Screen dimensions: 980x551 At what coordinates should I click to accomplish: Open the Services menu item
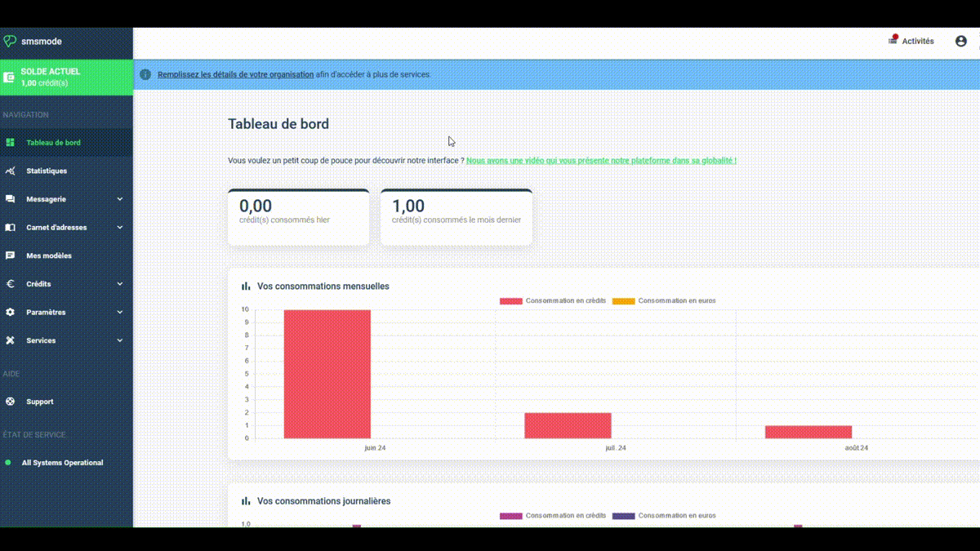41,340
